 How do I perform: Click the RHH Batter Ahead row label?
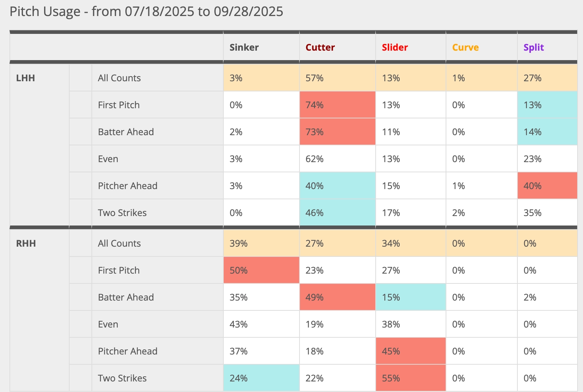126,297
